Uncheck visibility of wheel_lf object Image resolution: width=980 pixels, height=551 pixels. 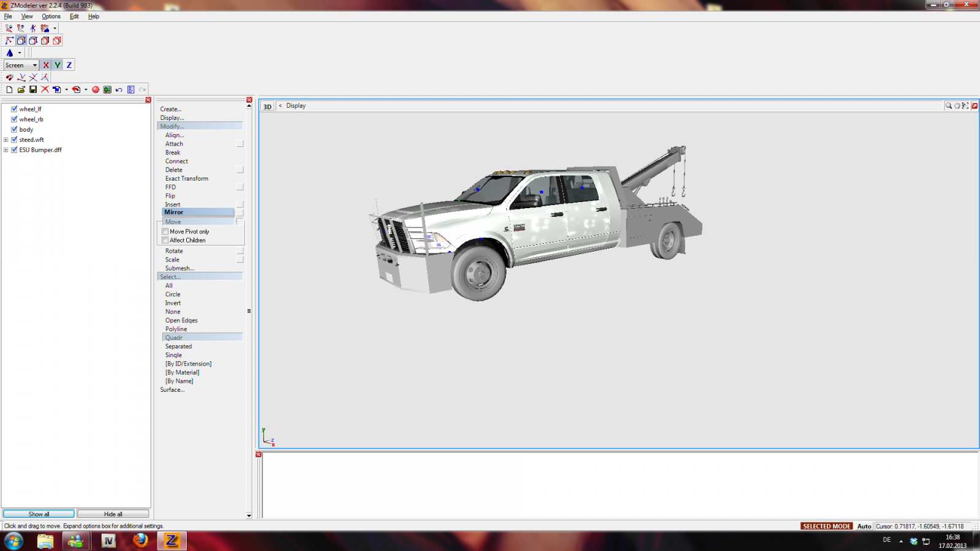[14, 109]
